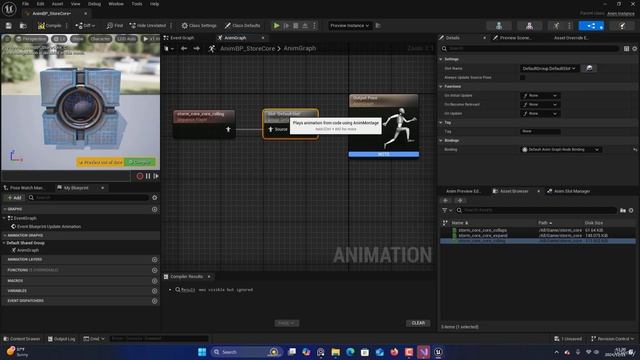640x360 pixels.
Task: Open the viewport LOD Auto menu
Action: point(126,39)
